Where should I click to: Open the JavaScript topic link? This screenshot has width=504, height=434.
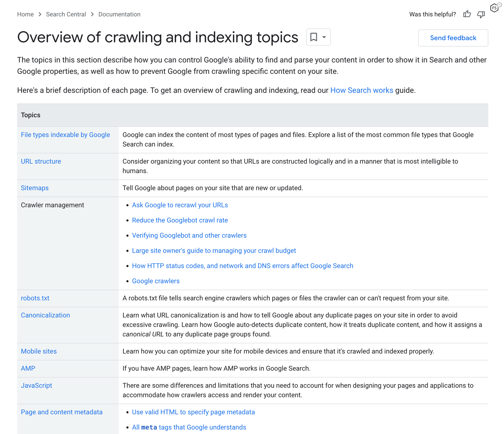(36, 386)
